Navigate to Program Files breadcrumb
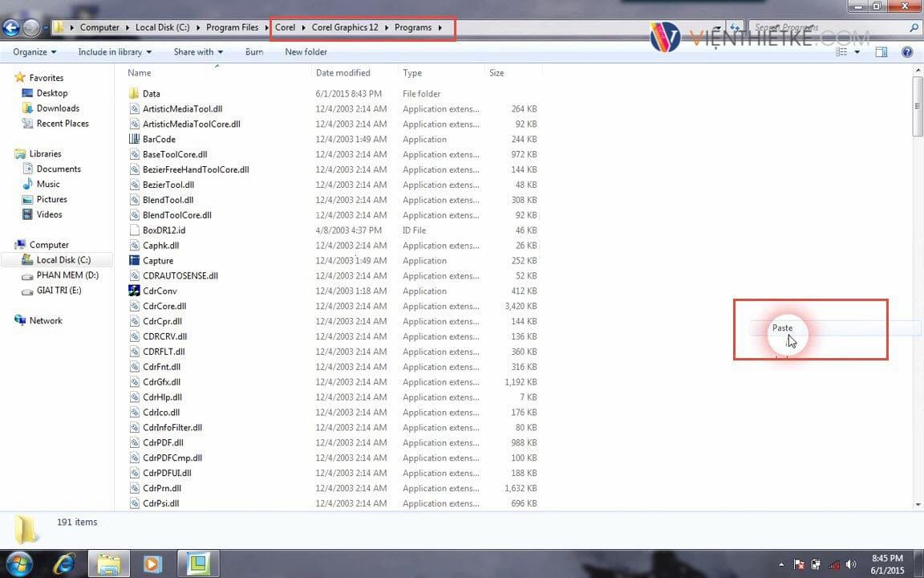Screen dimensions: 924x578 pos(232,27)
